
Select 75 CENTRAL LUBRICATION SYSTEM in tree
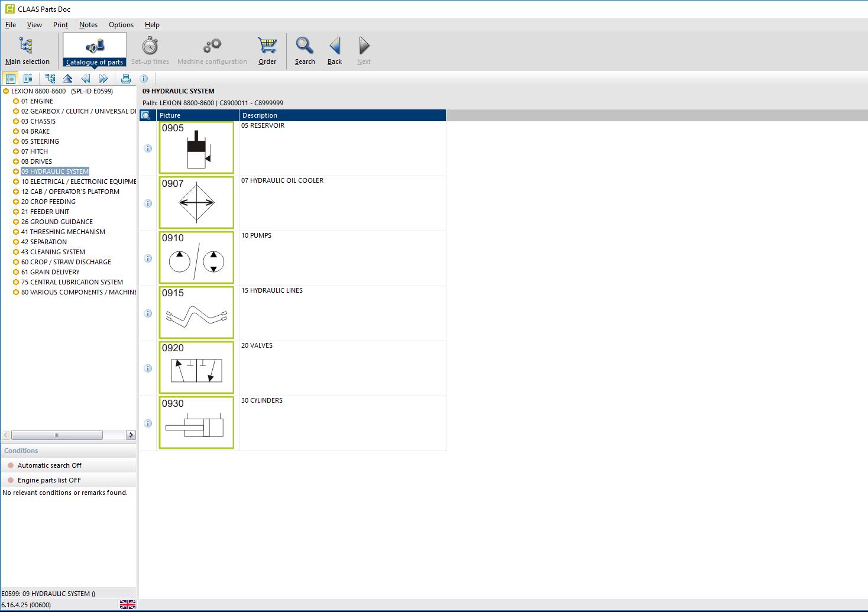click(72, 282)
